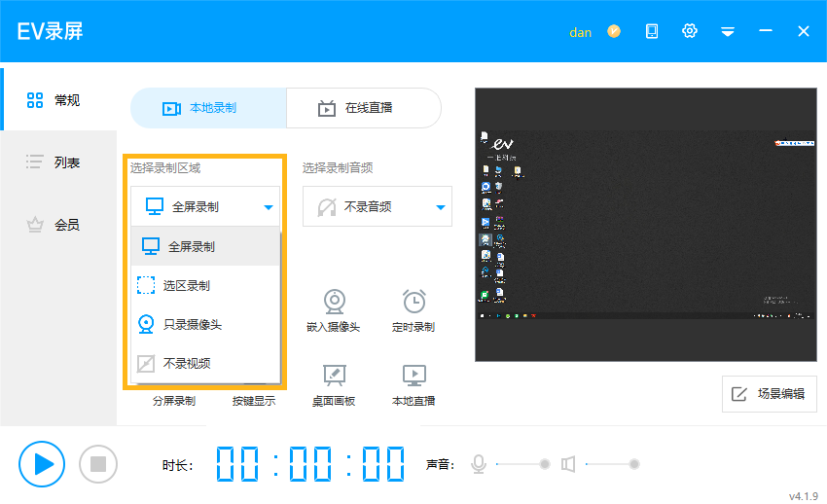Open the 会员 sidebar section
Screen dimensions: 827x504
click(x=58, y=225)
